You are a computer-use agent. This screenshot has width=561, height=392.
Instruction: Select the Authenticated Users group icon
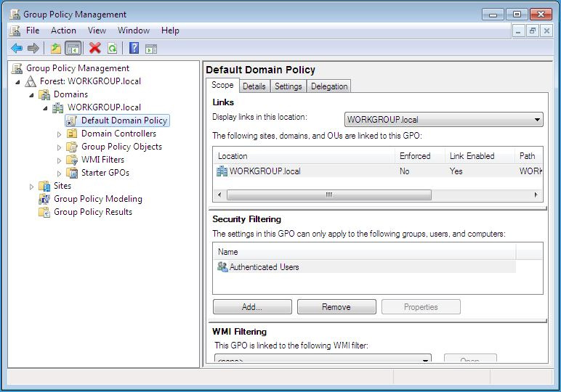(222, 267)
